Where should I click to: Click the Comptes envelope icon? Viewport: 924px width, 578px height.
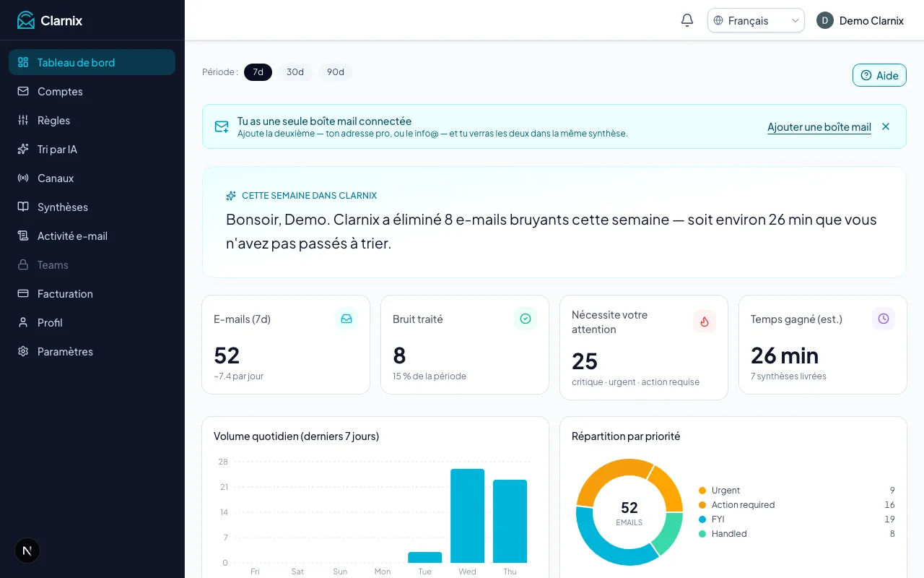coord(23,91)
